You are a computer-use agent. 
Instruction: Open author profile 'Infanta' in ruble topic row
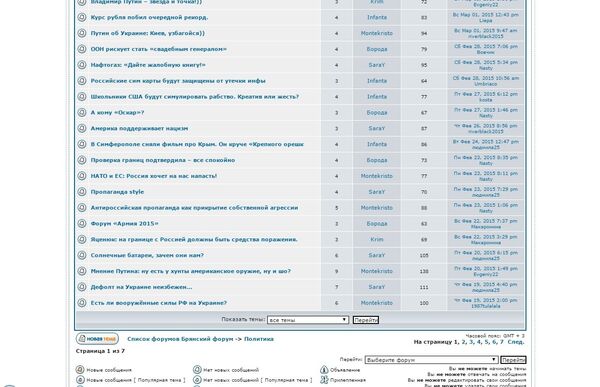pyautogui.click(x=377, y=18)
